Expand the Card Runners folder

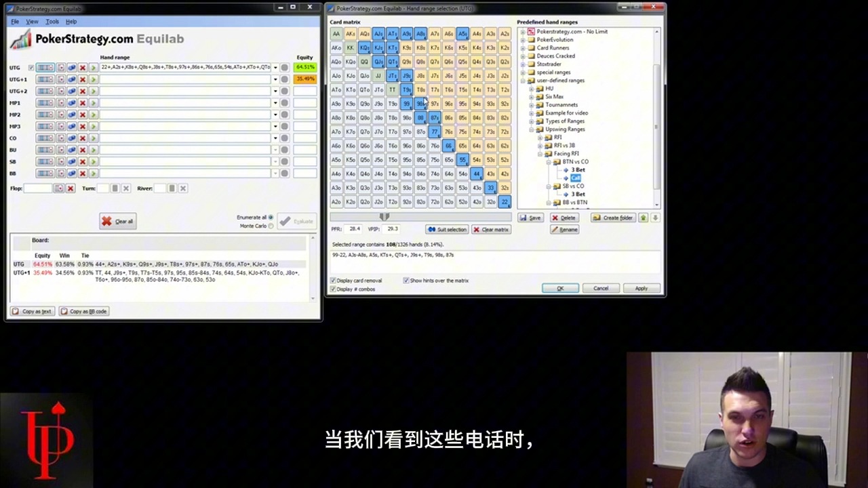click(523, 48)
